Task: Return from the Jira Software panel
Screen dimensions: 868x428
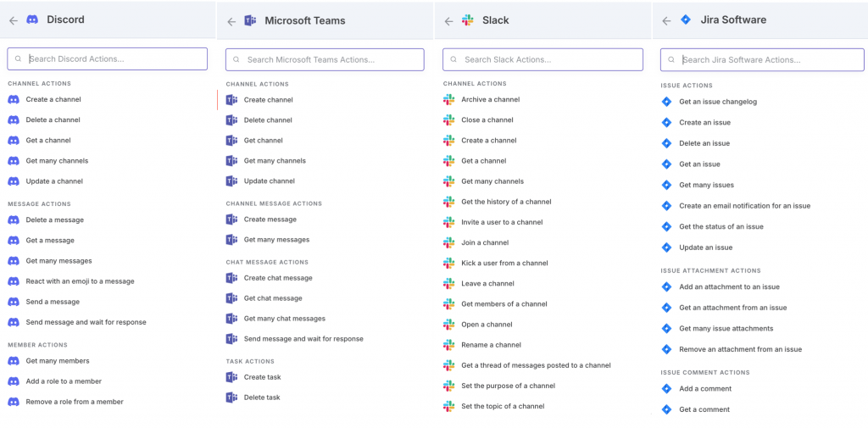Action: tap(666, 20)
